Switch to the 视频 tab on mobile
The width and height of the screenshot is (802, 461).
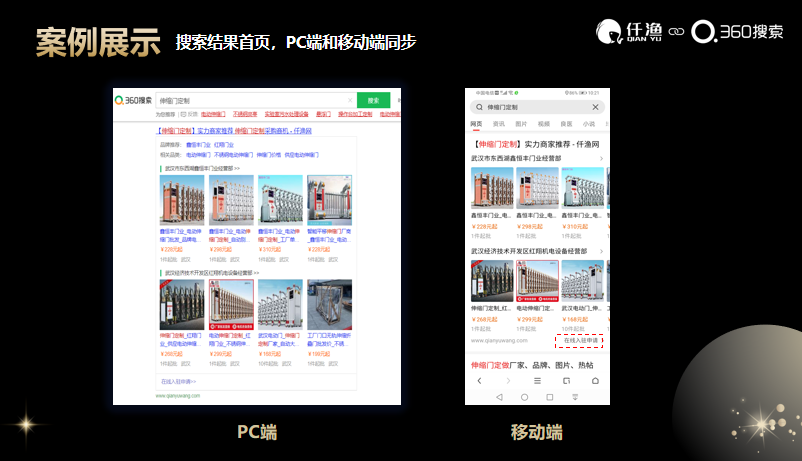coord(544,124)
